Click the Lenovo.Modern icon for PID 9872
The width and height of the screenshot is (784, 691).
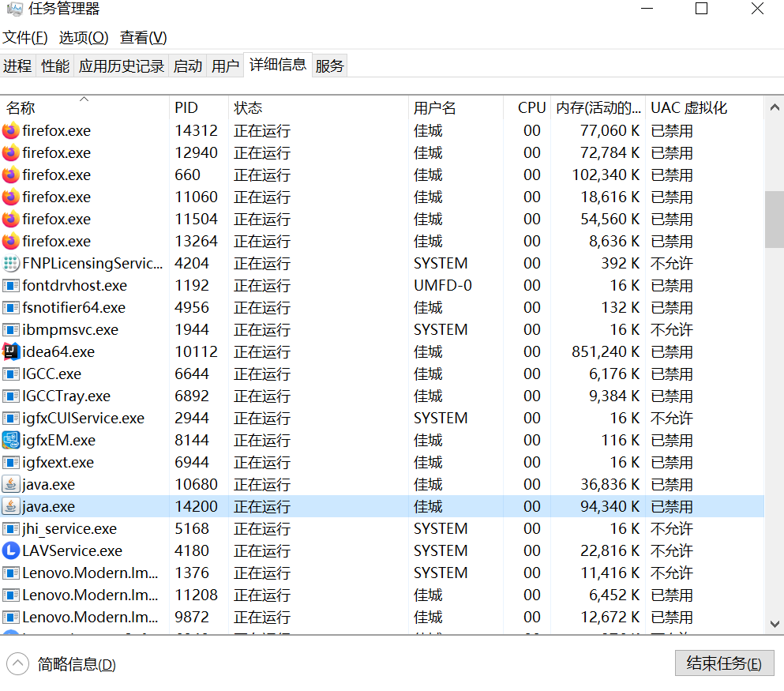[x=11, y=617]
